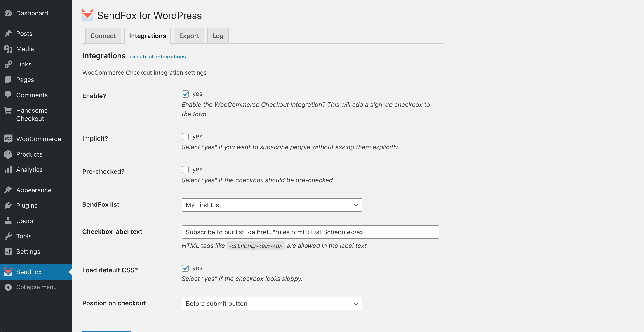Open the Dashboard gauge icon
644x332 pixels.
tap(8, 13)
